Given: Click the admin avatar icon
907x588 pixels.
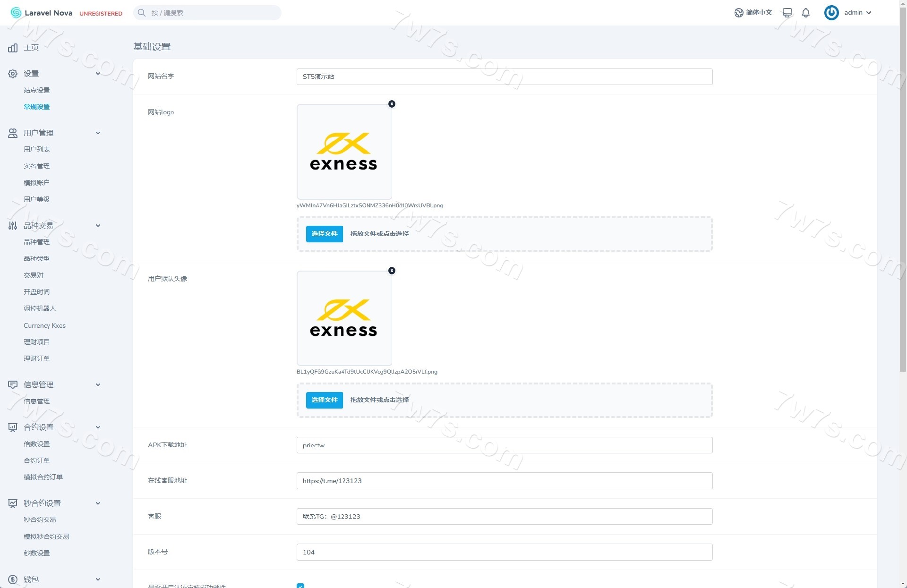Looking at the screenshot, I should click(x=831, y=13).
